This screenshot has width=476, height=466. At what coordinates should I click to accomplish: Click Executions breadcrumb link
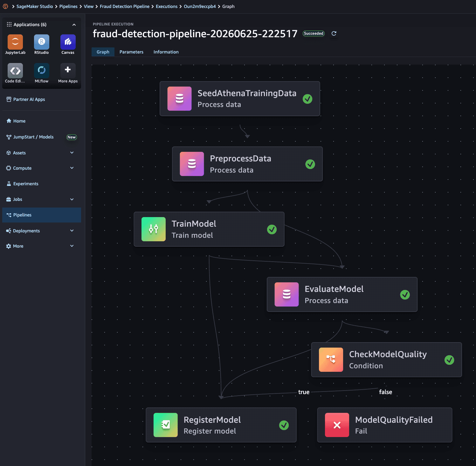[x=167, y=6]
